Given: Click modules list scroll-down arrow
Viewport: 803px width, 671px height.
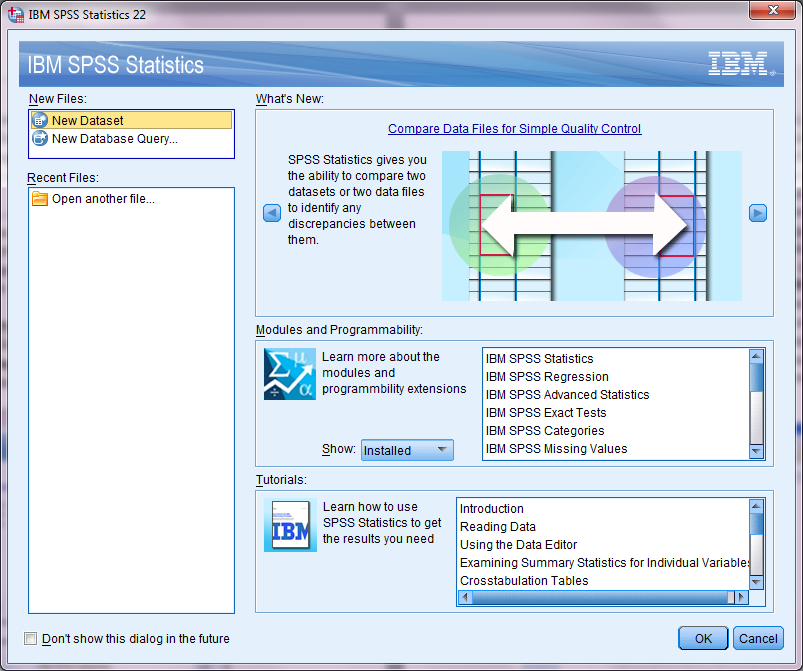Looking at the screenshot, I should tap(756, 451).
